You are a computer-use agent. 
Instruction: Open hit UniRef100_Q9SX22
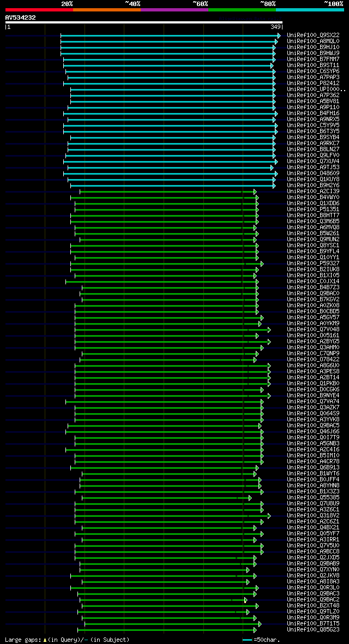pos(313,35)
